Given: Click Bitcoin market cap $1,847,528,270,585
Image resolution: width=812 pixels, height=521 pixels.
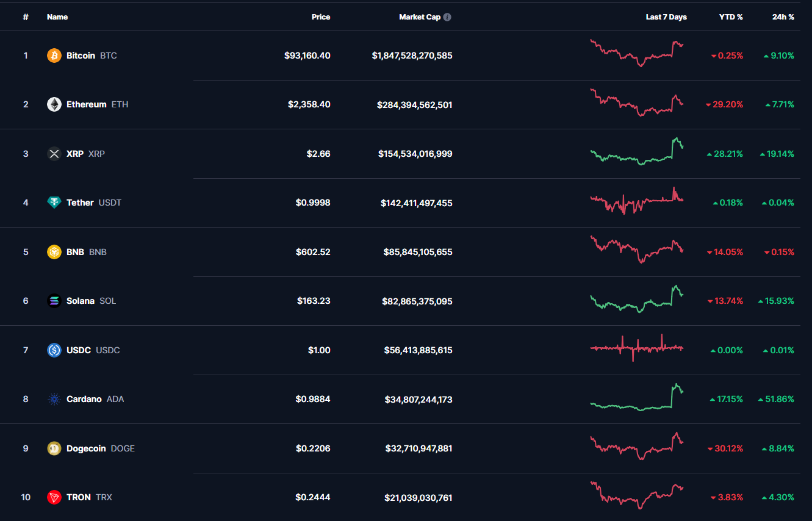Looking at the screenshot, I should point(412,56).
